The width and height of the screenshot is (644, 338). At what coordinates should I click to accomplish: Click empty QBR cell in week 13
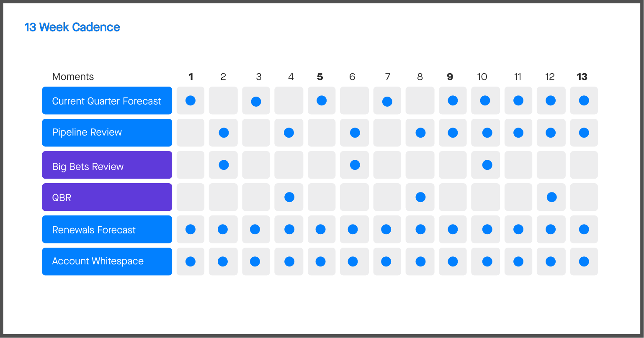click(584, 197)
